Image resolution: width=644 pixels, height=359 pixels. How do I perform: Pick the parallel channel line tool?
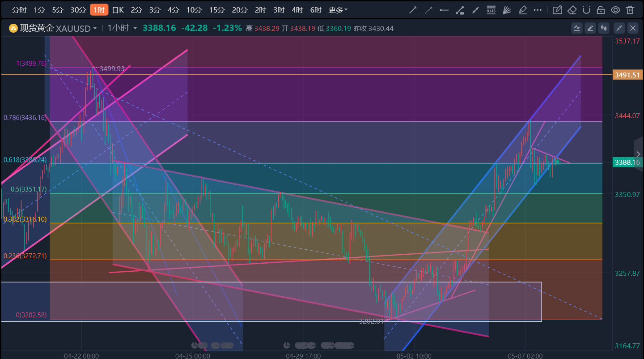point(475,10)
